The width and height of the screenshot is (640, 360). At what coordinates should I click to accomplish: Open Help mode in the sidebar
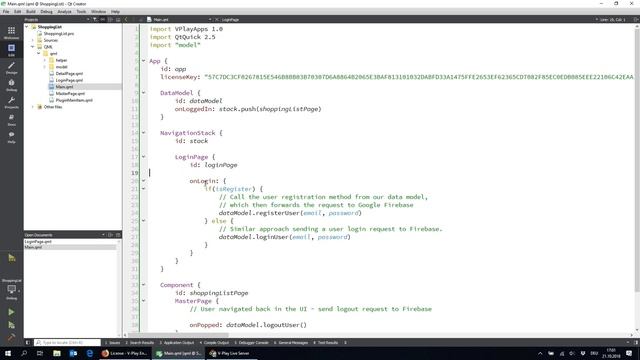[x=11, y=137]
